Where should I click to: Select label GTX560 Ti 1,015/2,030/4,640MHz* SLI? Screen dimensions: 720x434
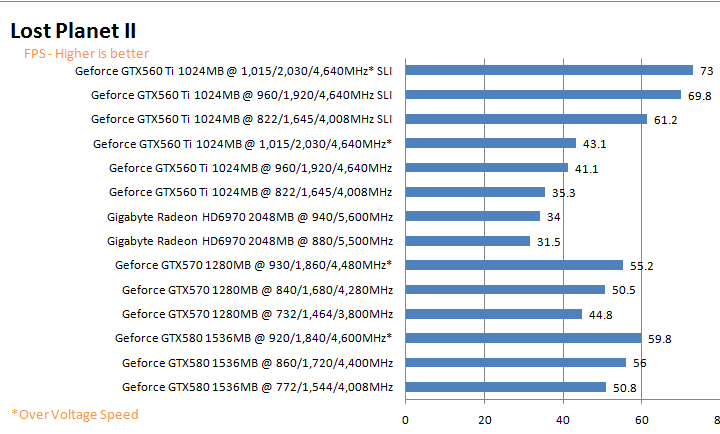pyautogui.click(x=234, y=71)
